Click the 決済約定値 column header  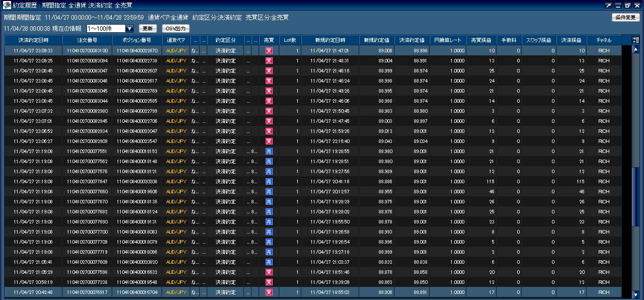[x=412, y=40]
